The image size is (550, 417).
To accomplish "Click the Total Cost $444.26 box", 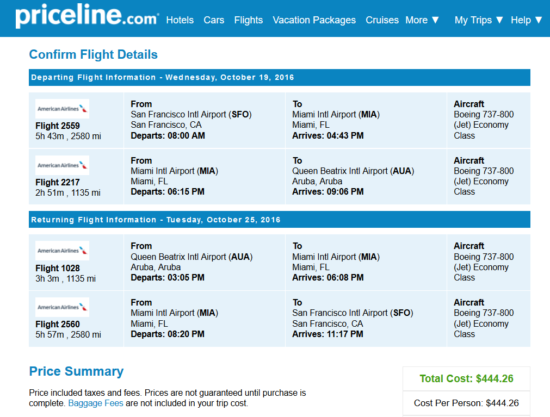I will point(466,378).
